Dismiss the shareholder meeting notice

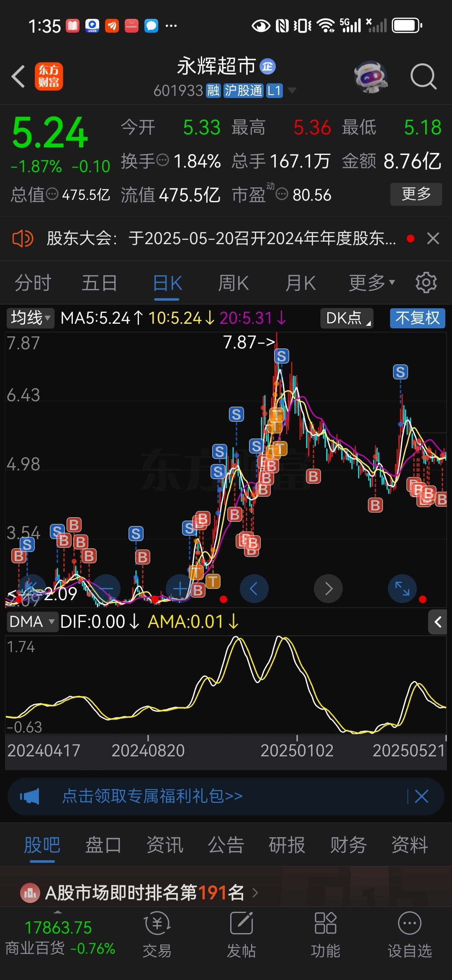[433, 239]
